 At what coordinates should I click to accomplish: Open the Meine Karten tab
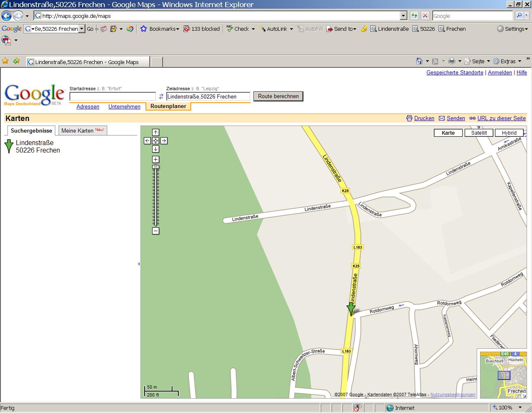[83, 131]
